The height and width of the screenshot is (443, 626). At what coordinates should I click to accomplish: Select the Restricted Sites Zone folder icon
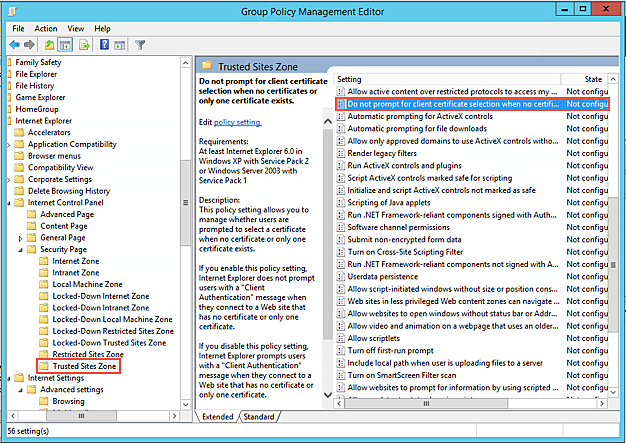[43, 354]
